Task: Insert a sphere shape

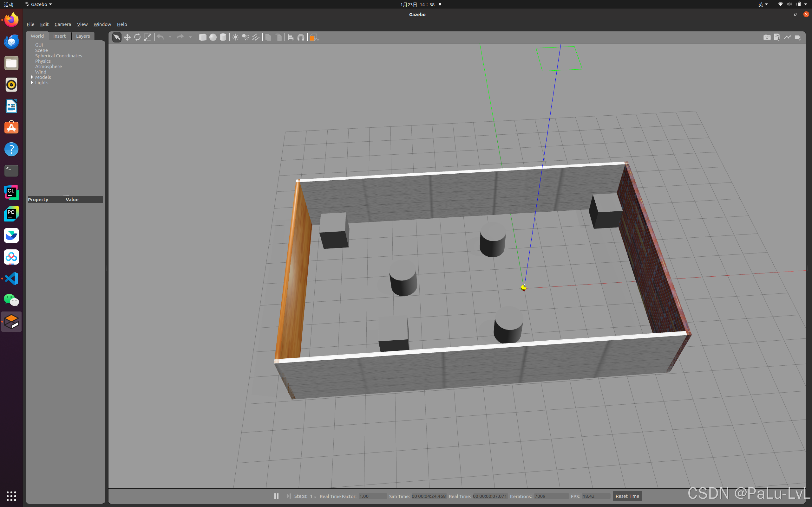Action: pos(213,37)
